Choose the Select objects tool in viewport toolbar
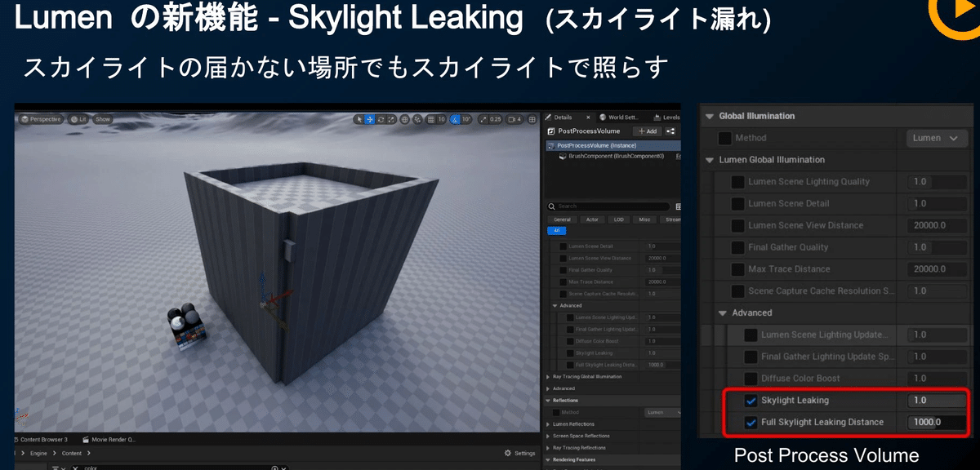This screenshot has width=980, height=470. click(359, 119)
